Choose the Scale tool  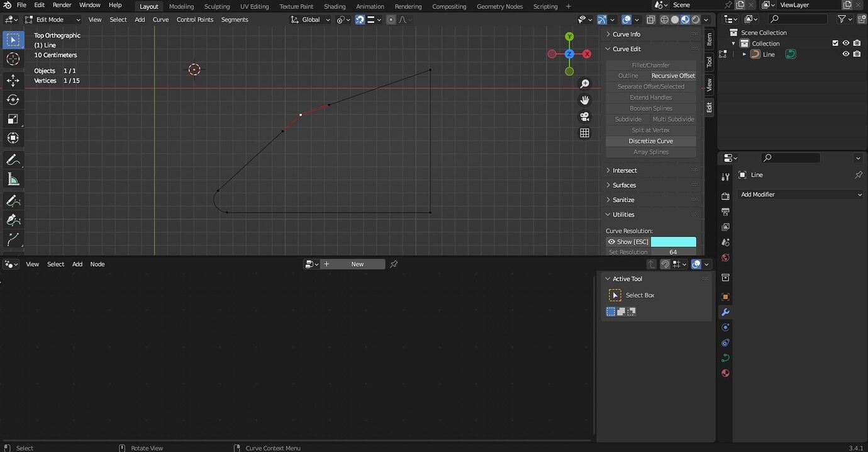[13, 119]
